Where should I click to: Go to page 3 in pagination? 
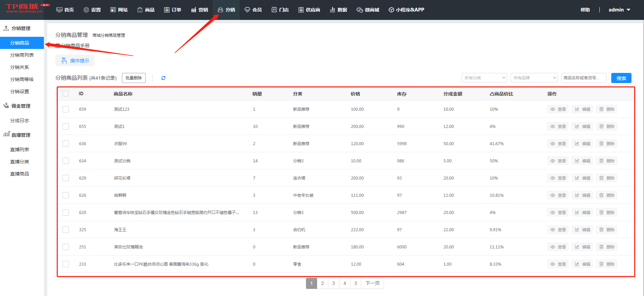tap(334, 284)
